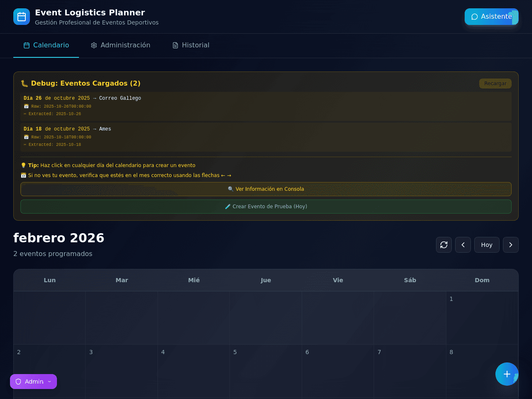Click the shield icon in Admin badge
Viewport: 532px width, 399px height.
[x=18, y=382]
